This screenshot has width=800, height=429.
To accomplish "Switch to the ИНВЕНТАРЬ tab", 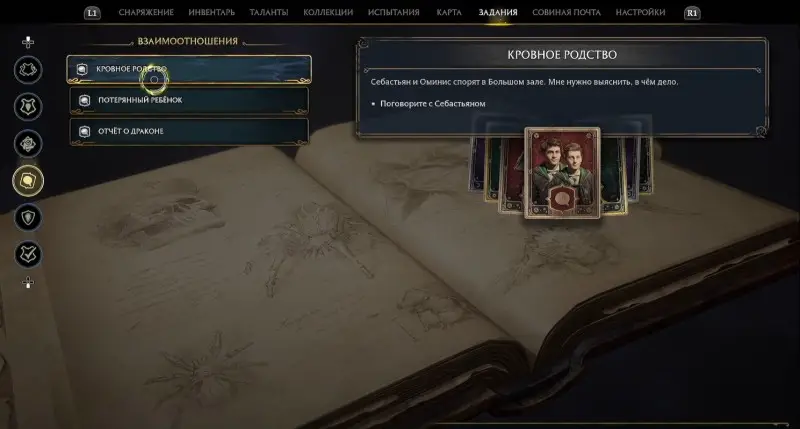I will (212, 12).
